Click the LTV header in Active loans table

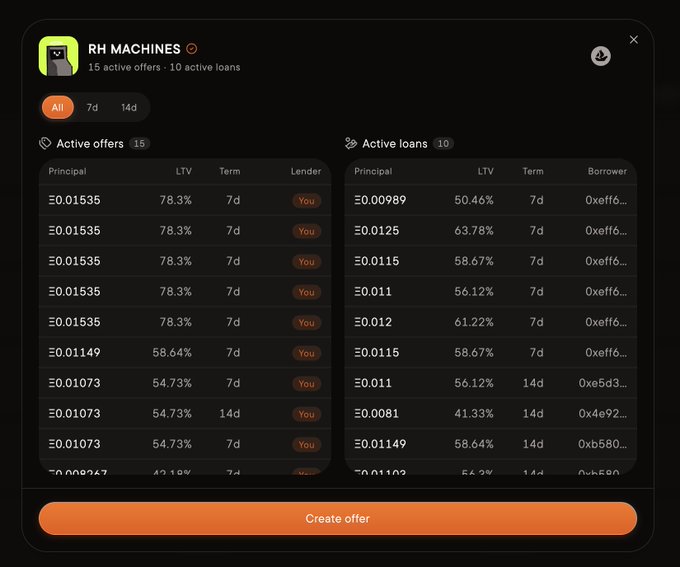point(485,171)
